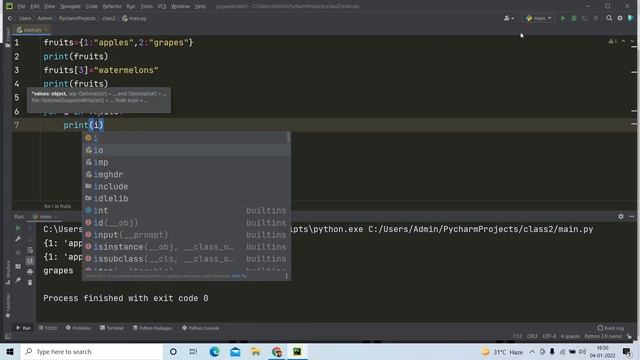Toggle soft-wrap in Run console sidebar
640x360 pixels.
point(30,250)
